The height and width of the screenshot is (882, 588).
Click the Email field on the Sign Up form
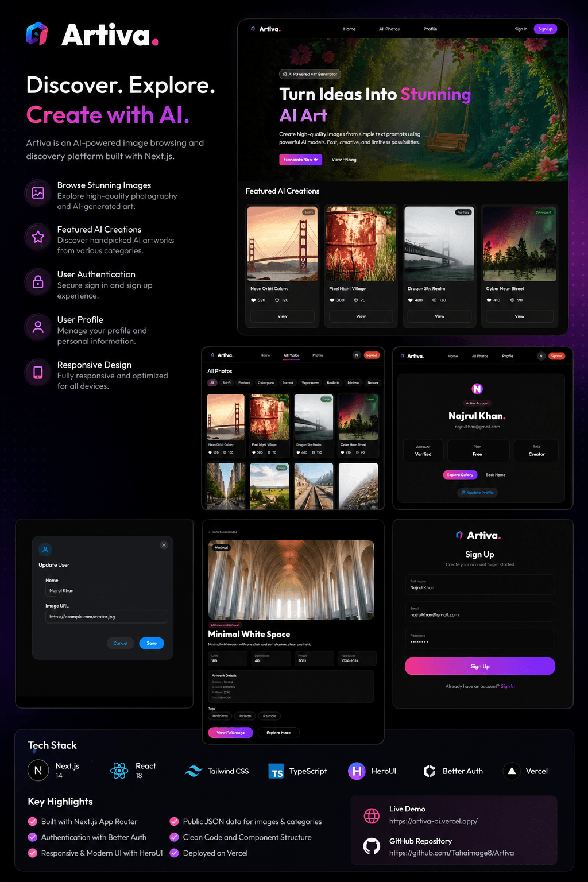(480, 612)
